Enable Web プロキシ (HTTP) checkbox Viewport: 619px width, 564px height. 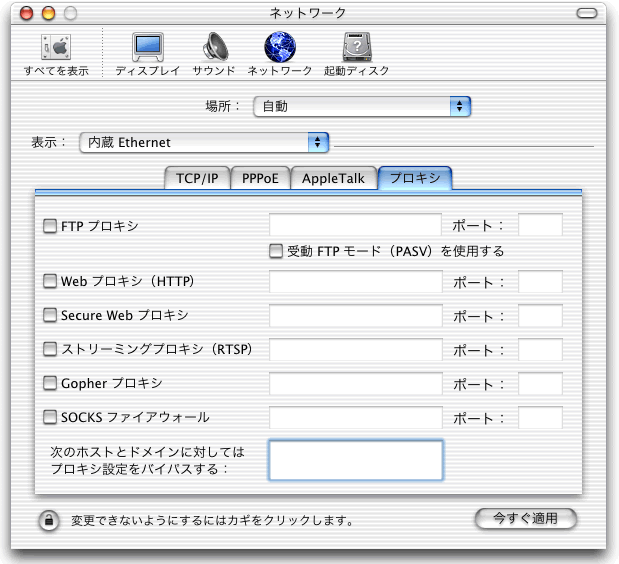click(50, 282)
